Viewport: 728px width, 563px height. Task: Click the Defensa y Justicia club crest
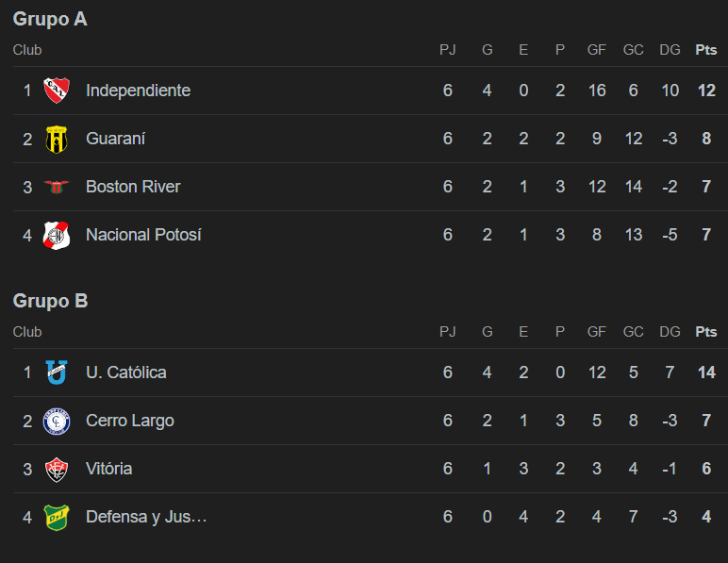coord(57,518)
